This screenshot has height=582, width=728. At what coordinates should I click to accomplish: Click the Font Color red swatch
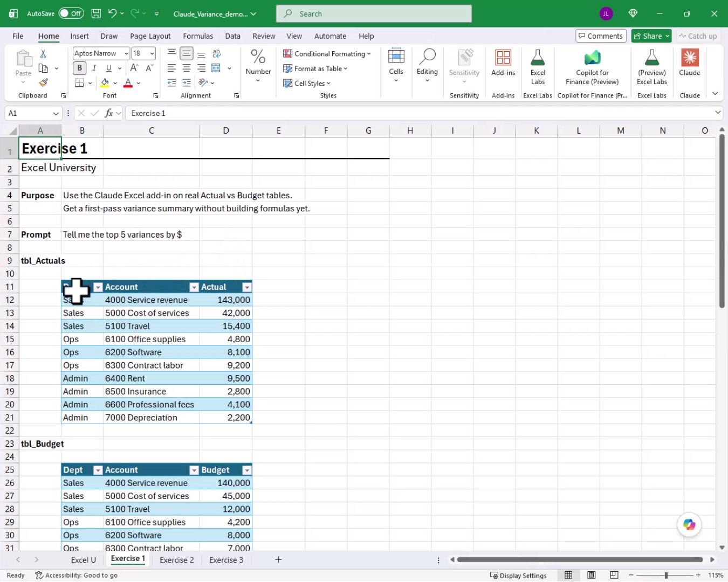click(x=128, y=83)
